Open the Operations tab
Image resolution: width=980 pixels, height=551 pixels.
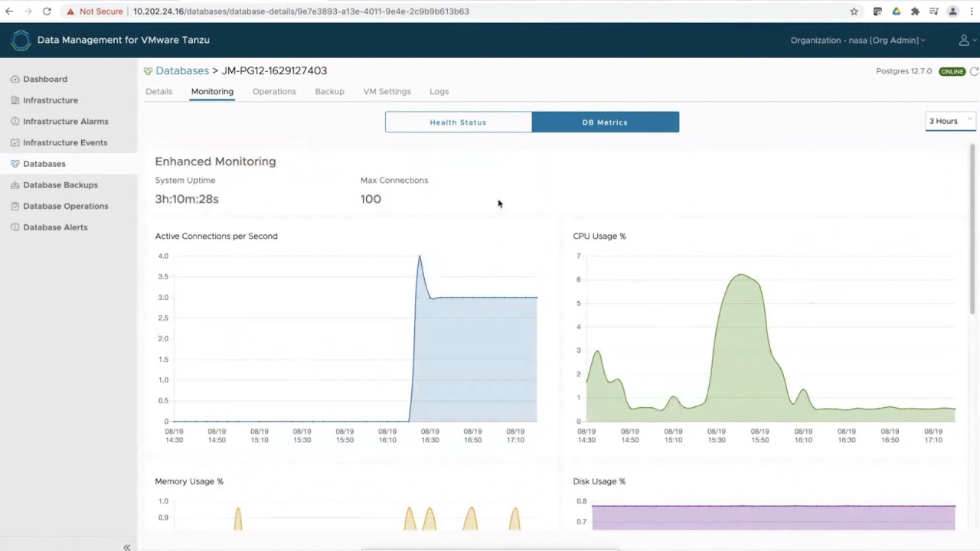click(x=274, y=92)
